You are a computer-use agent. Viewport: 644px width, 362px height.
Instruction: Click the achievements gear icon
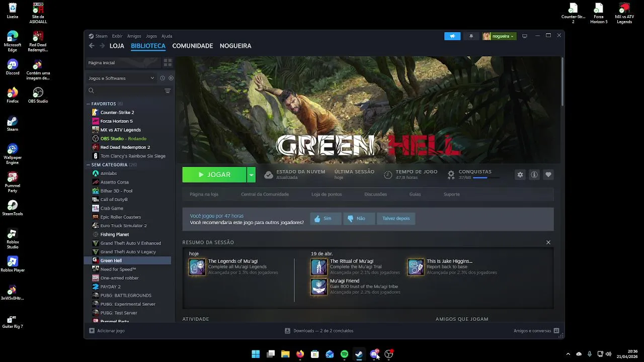point(451,174)
